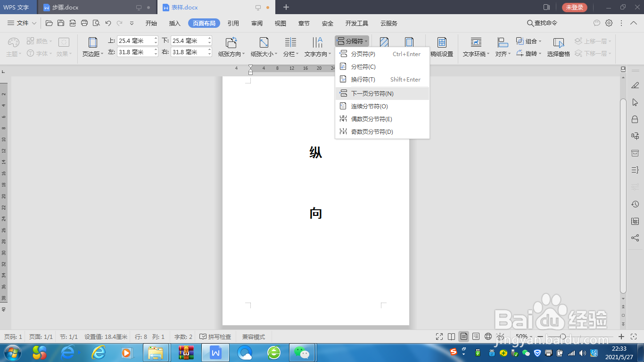Click the 未登录 login button
Image resolution: width=644 pixels, height=362 pixels.
point(575,7)
